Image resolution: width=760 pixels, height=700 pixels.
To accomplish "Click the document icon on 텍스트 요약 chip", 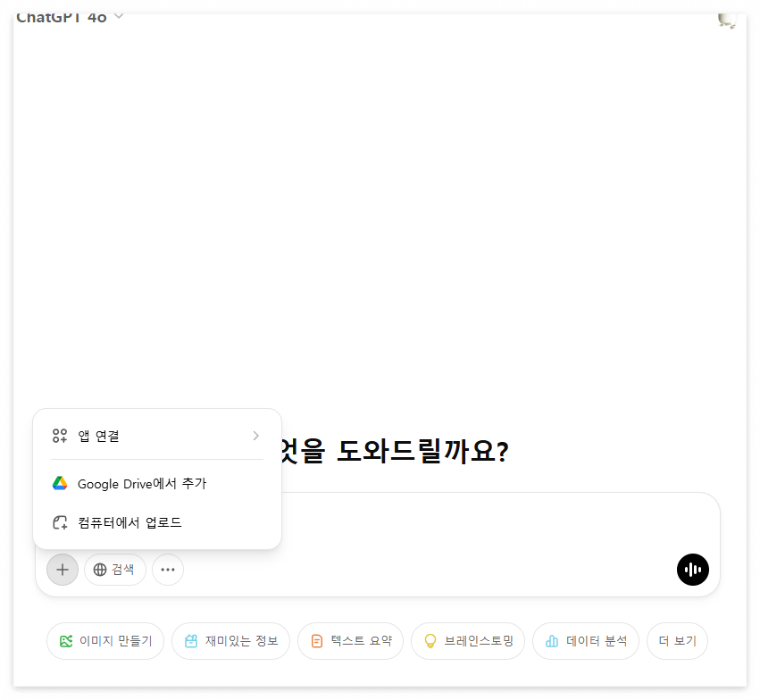I will point(316,640).
